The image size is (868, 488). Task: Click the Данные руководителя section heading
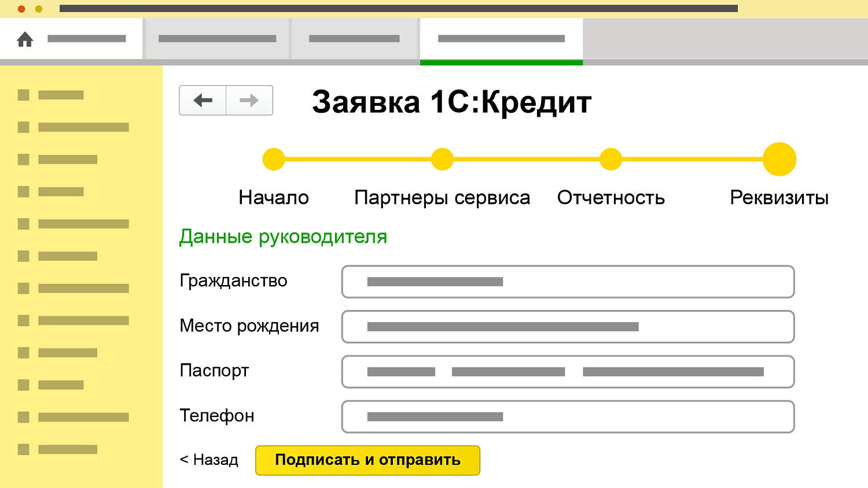(283, 236)
